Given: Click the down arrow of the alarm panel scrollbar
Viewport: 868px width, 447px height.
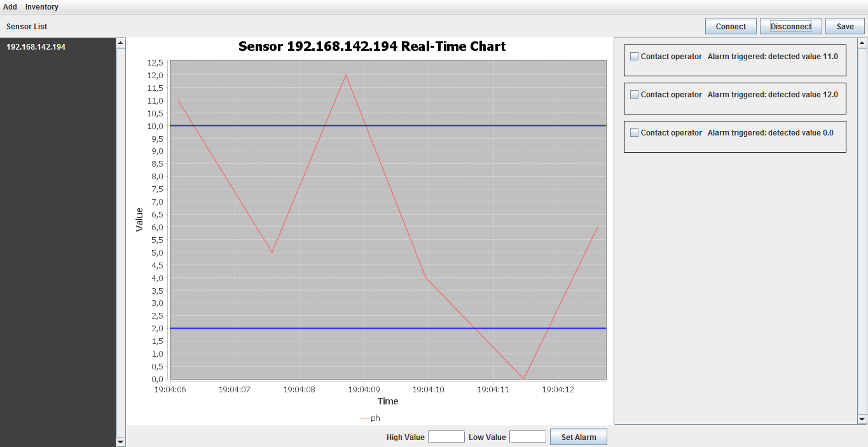Looking at the screenshot, I should coord(863,419).
